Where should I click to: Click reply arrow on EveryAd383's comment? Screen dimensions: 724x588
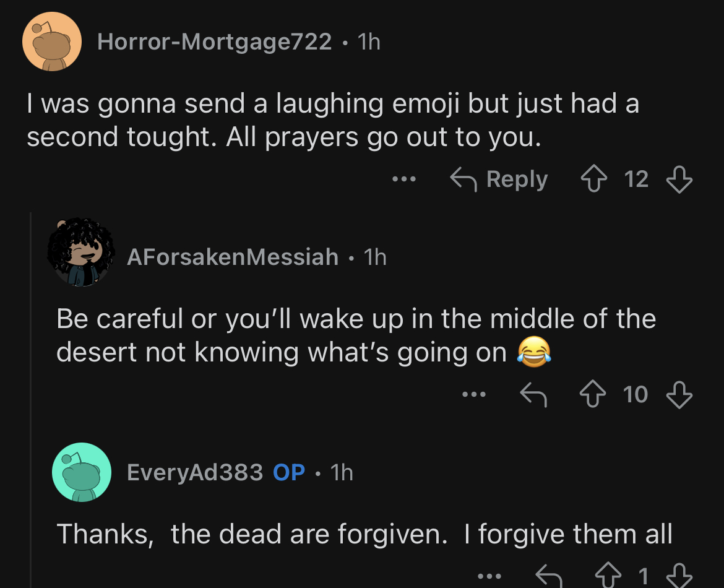[x=548, y=576]
